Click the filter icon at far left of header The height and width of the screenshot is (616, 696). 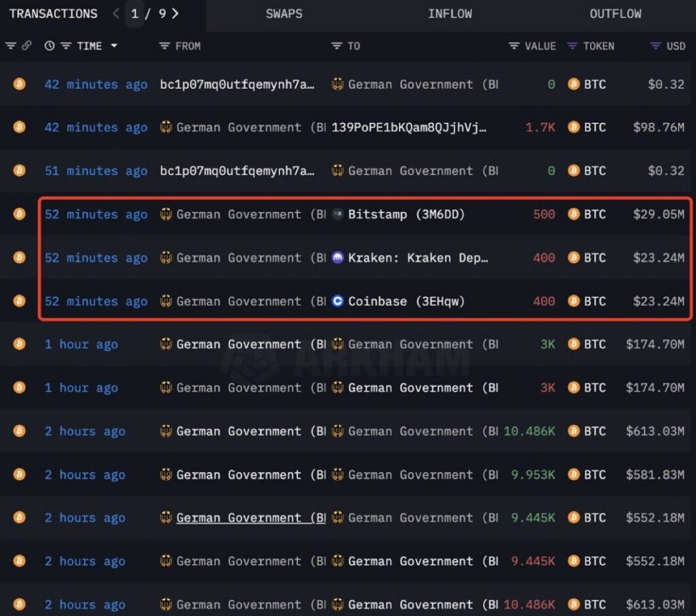pyautogui.click(x=11, y=46)
